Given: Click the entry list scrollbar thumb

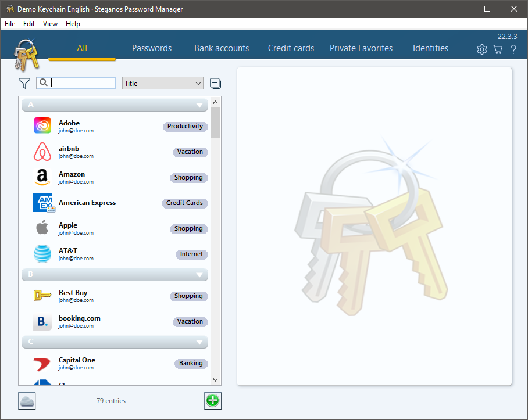Looking at the screenshot, I should 216,123.
